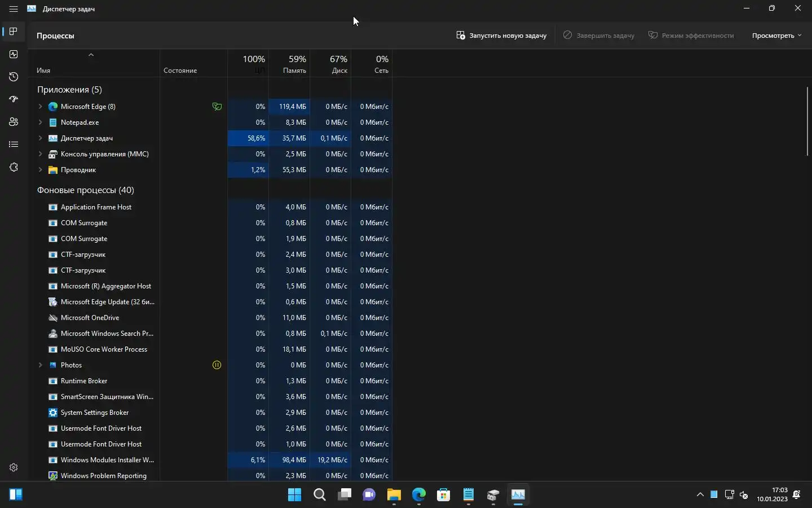812x508 pixels.
Task: Open Windows Start menu in taskbar
Action: pos(294,495)
